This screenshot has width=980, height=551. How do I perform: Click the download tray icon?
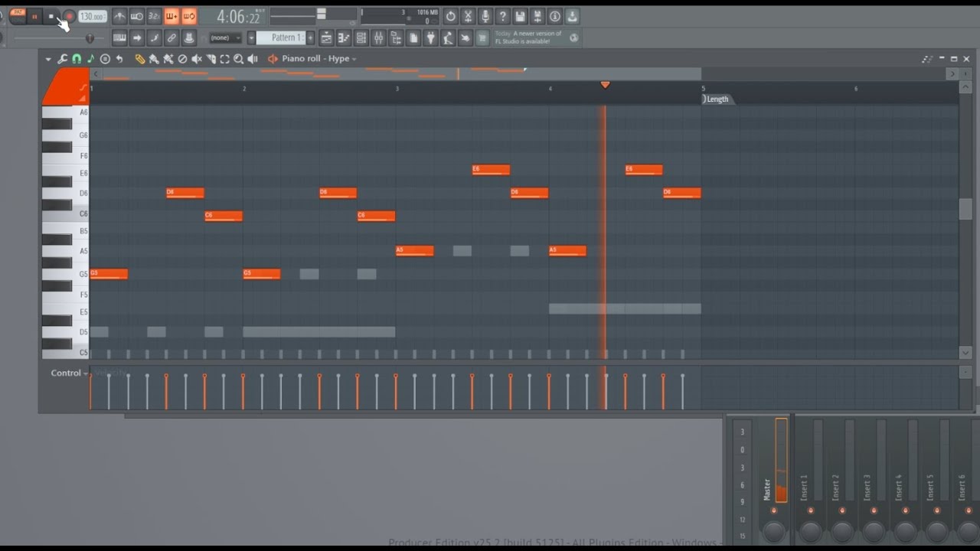(x=572, y=16)
